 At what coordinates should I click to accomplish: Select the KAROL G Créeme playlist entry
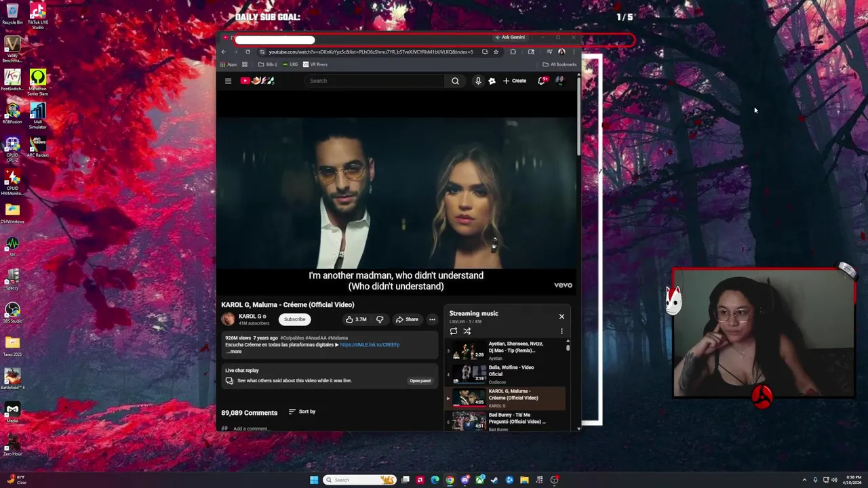pos(505,398)
